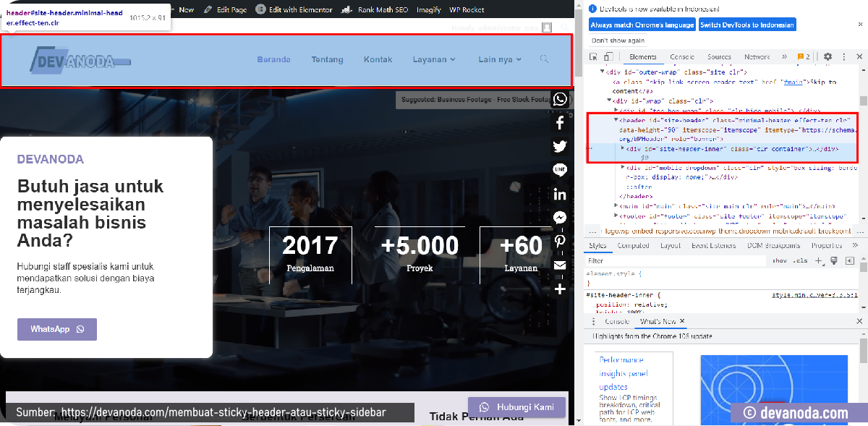868x426 pixels.
Task: Open the Kontak navigation link
Action: (378, 59)
